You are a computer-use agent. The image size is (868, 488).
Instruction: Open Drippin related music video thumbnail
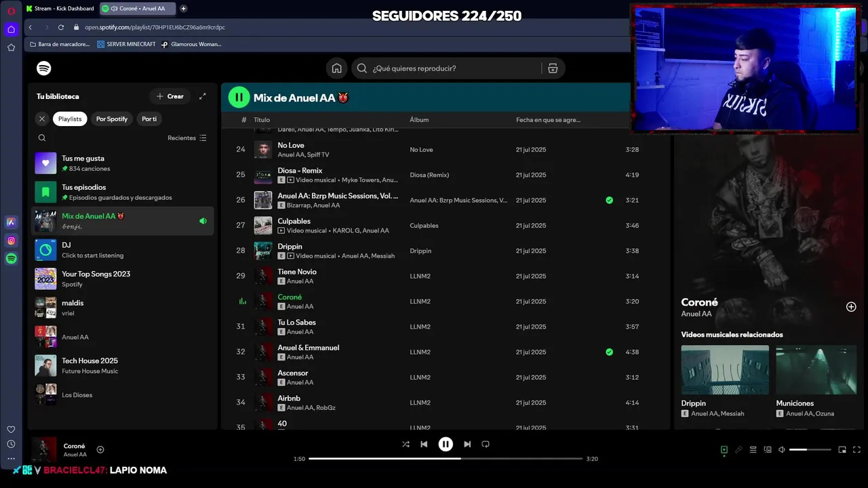pos(725,369)
